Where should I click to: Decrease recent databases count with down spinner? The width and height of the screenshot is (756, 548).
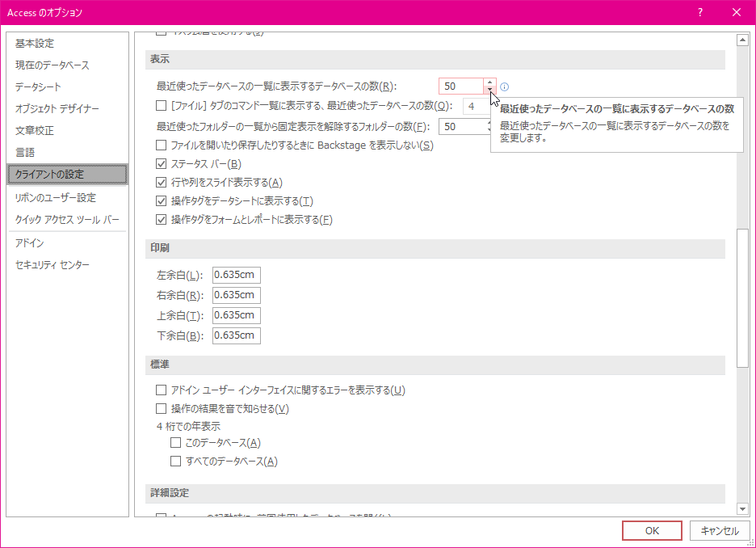tap(489, 90)
